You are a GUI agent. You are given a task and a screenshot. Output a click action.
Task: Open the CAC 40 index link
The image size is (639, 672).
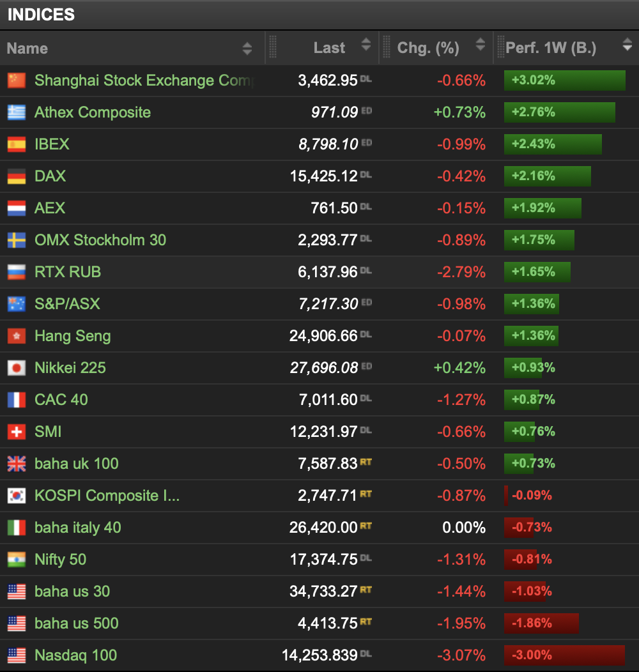[x=61, y=399]
